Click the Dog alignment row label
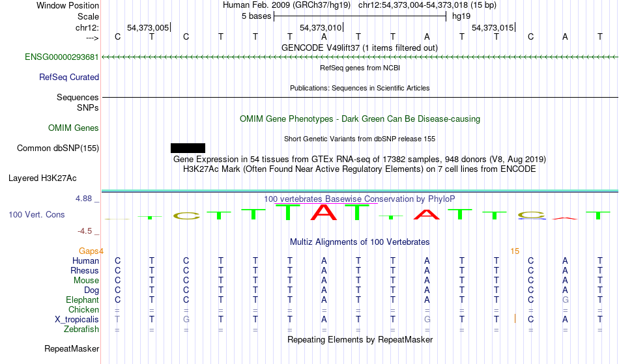Viewport: 619px width, 364px height. tap(92, 290)
